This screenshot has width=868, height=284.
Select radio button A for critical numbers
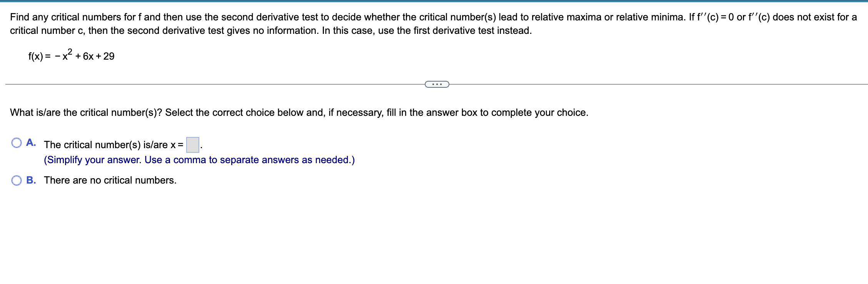click(x=17, y=142)
